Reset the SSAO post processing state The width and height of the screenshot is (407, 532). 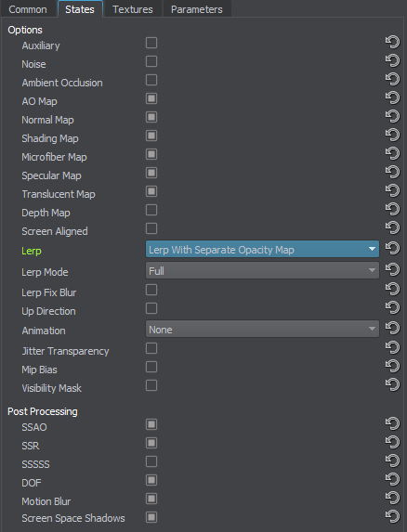[392, 423]
